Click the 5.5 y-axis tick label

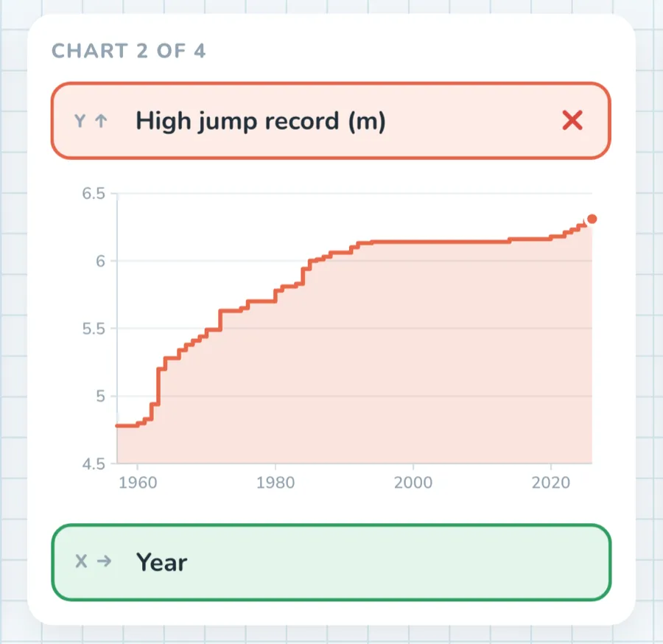(x=94, y=329)
